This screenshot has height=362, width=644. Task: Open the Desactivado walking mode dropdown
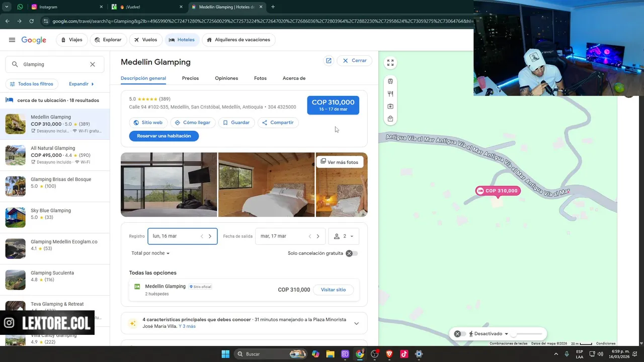pos(489,334)
